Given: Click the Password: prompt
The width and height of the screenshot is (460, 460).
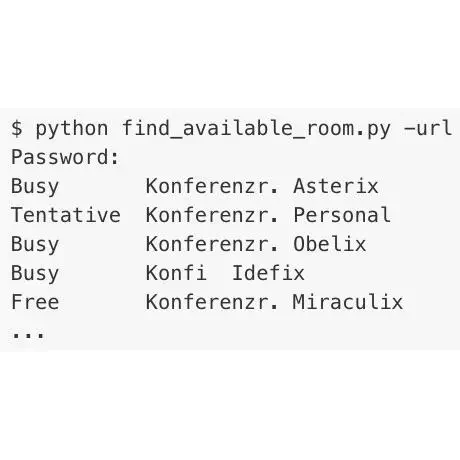Looking at the screenshot, I should (x=65, y=157).
